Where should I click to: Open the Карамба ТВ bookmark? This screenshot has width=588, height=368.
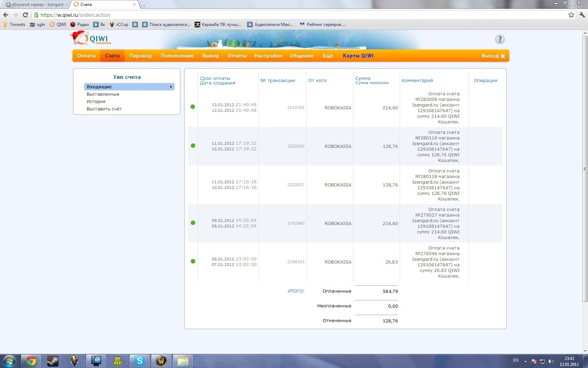coord(218,25)
